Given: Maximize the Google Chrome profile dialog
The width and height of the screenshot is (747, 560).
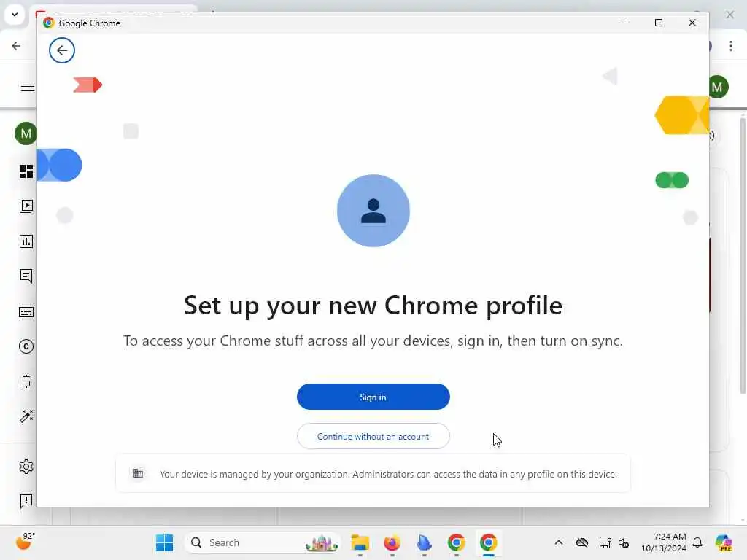Looking at the screenshot, I should (659, 23).
